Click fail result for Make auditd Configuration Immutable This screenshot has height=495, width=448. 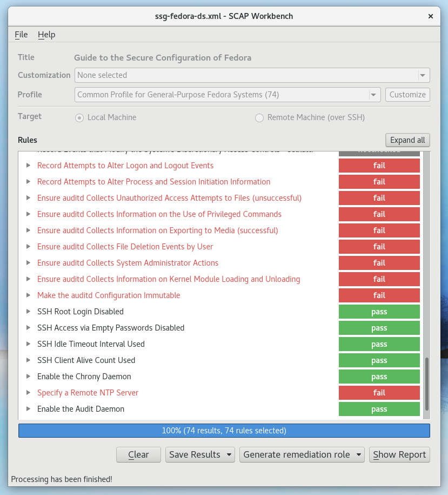[x=379, y=295]
